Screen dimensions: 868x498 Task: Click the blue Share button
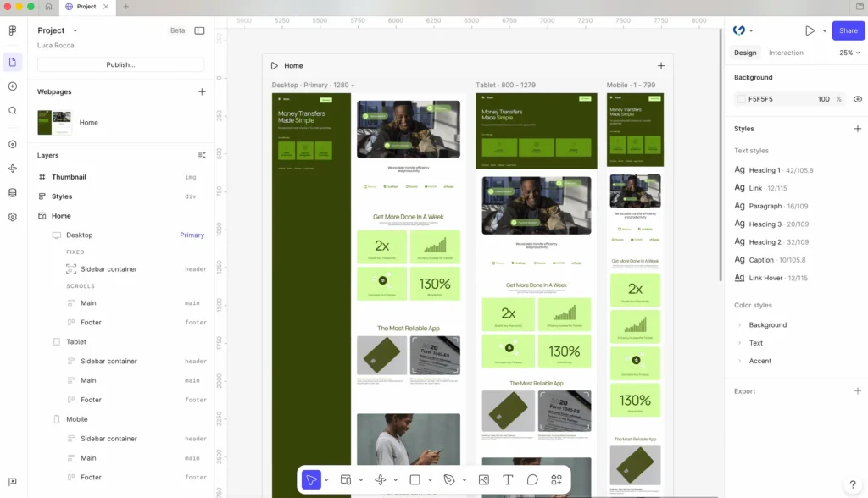point(848,30)
